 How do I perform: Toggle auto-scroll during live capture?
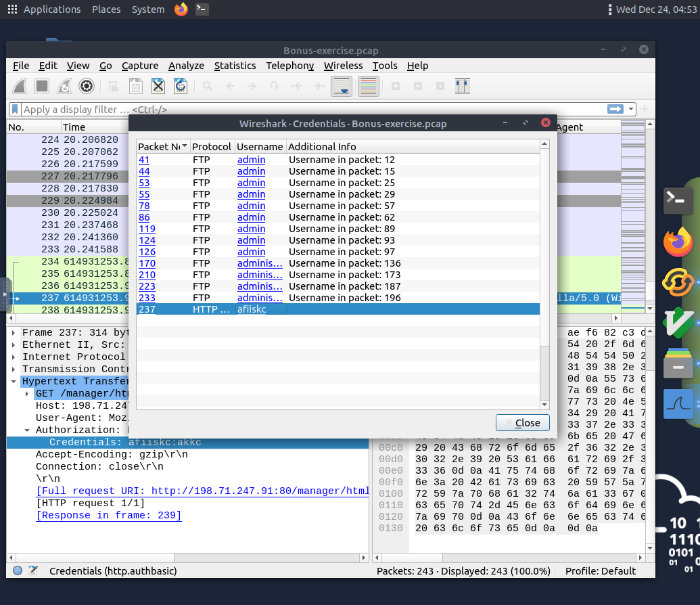[x=342, y=86]
